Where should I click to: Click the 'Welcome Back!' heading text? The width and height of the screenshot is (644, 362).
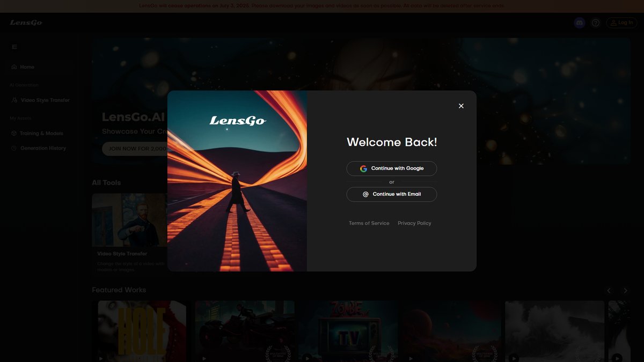click(392, 142)
